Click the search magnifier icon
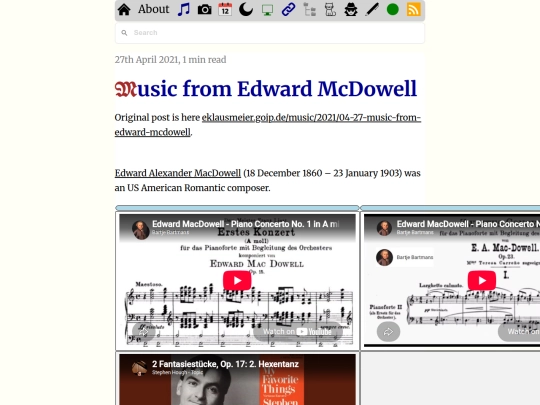 124,33
